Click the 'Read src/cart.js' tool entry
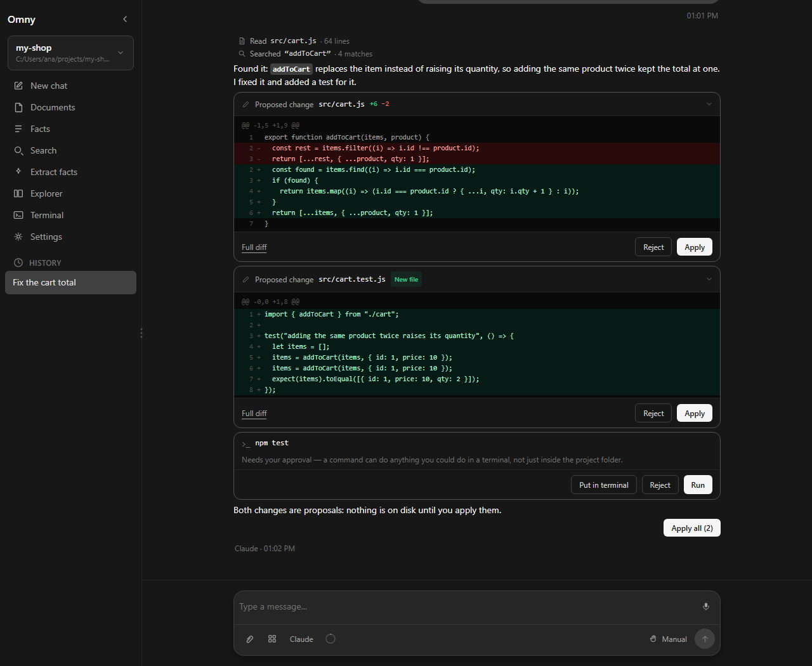812x666 pixels. (x=294, y=41)
